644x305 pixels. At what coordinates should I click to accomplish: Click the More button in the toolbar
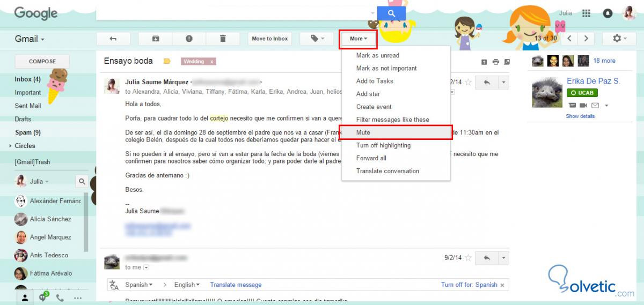coord(358,39)
